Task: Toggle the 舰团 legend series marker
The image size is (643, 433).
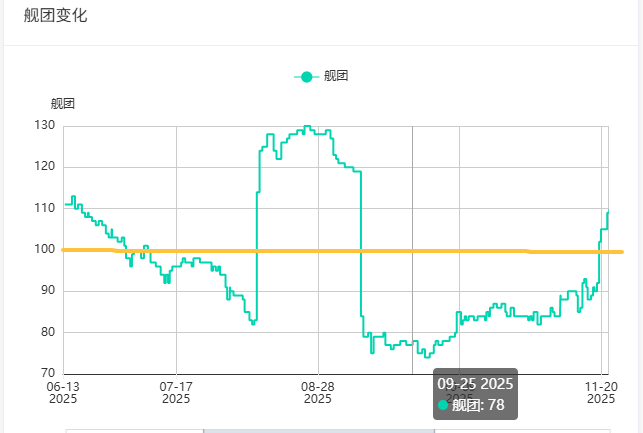Action: click(x=306, y=76)
